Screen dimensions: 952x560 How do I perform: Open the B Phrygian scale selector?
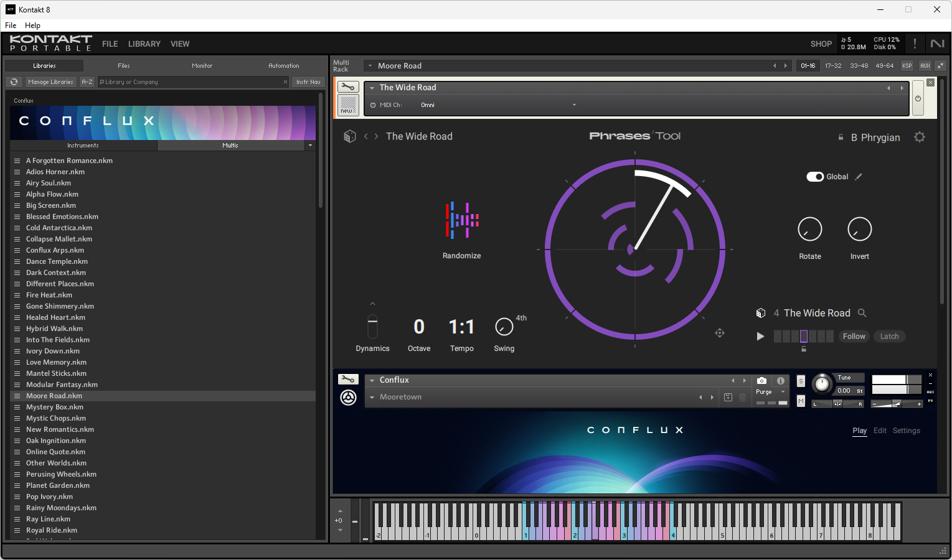click(875, 138)
